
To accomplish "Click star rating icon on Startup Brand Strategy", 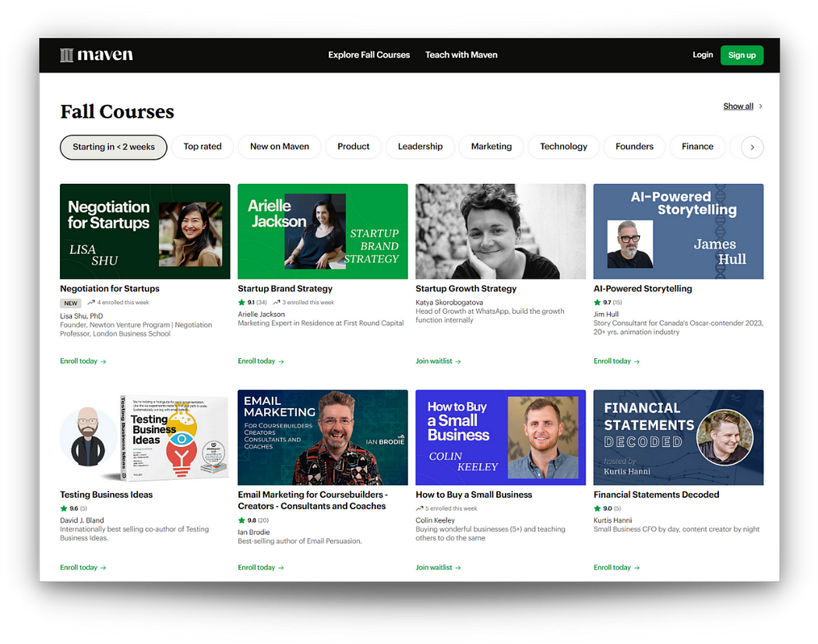I will tap(242, 302).
